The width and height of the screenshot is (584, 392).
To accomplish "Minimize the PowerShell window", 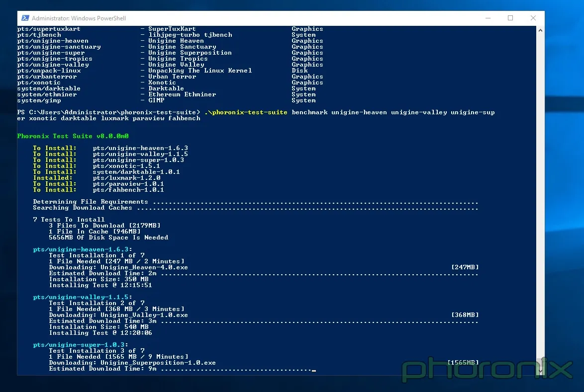I will pos(487,18).
